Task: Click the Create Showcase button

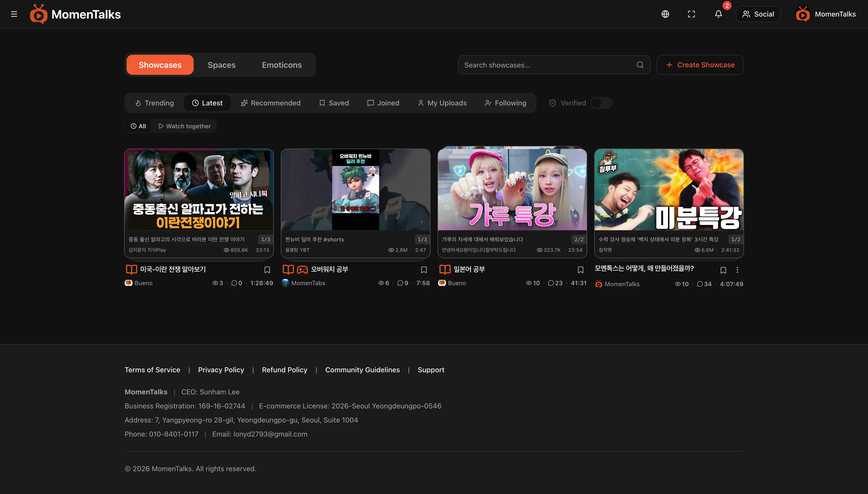Action: 700,65
